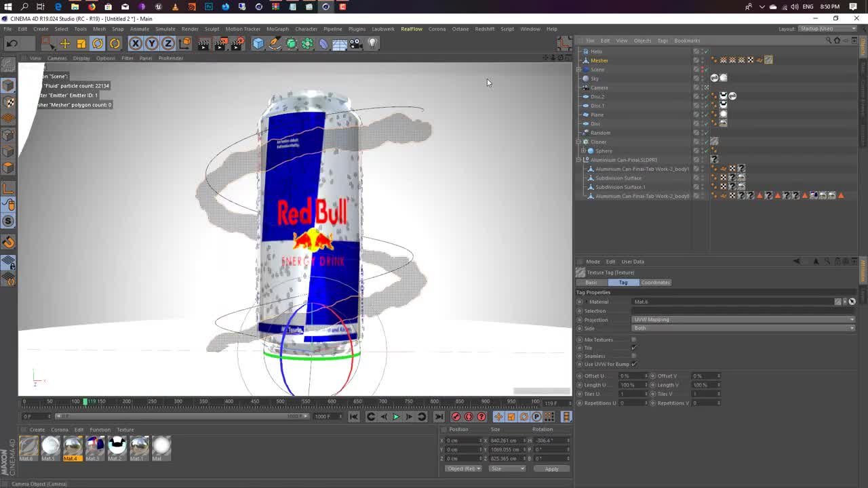
Task: Click Plane object's material tag
Action: pos(723,115)
